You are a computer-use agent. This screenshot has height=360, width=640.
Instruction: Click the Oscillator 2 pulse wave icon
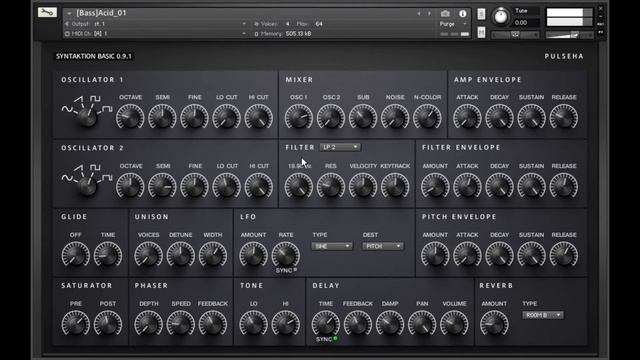coord(107,178)
